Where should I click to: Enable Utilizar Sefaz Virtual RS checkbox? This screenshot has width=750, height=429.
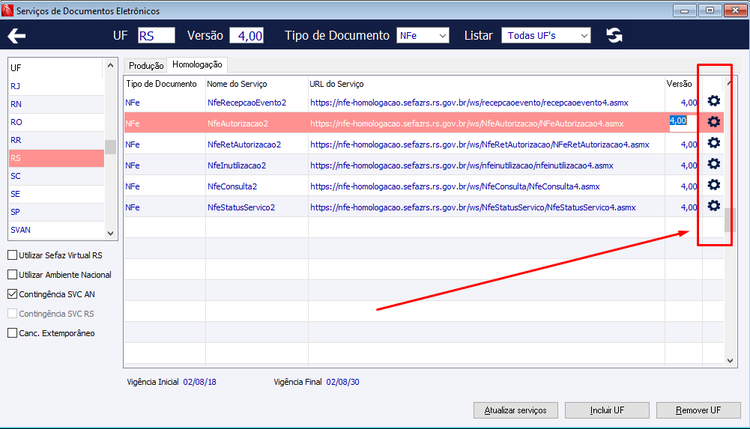click(x=12, y=255)
